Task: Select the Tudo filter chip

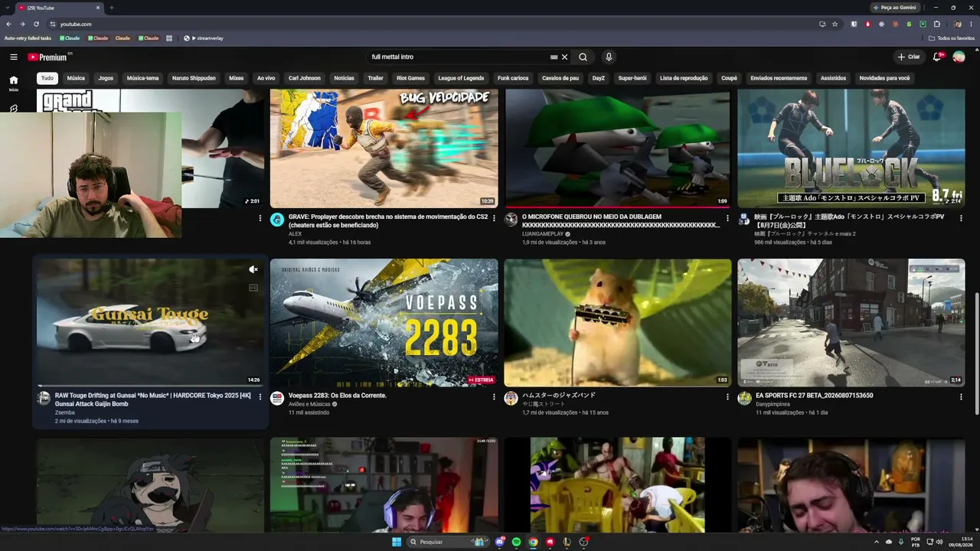Action: click(47, 78)
